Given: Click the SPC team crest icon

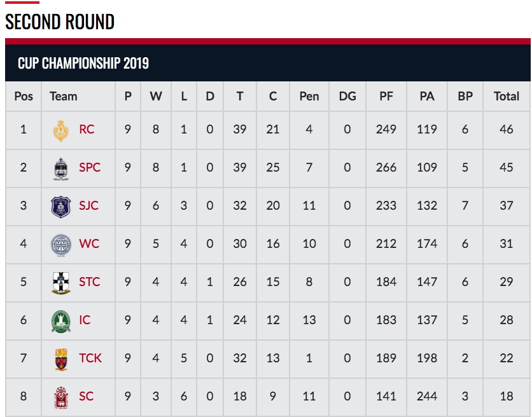Looking at the screenshot, I should 60,168.
